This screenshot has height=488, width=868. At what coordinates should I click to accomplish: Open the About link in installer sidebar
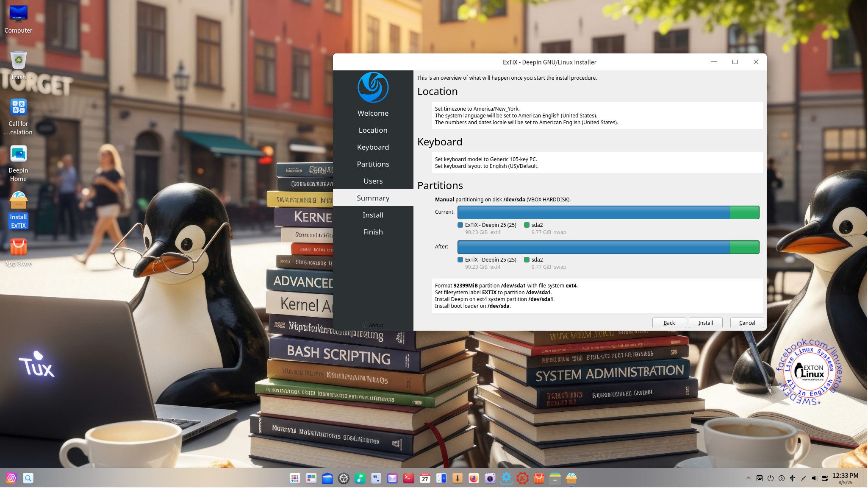[x=373, y=325]
